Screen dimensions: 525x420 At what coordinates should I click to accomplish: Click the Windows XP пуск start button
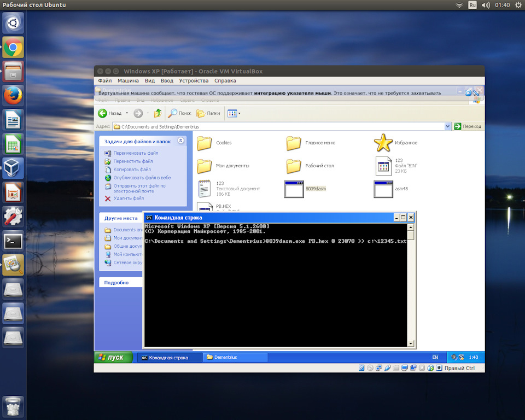(x=113, y=357)
